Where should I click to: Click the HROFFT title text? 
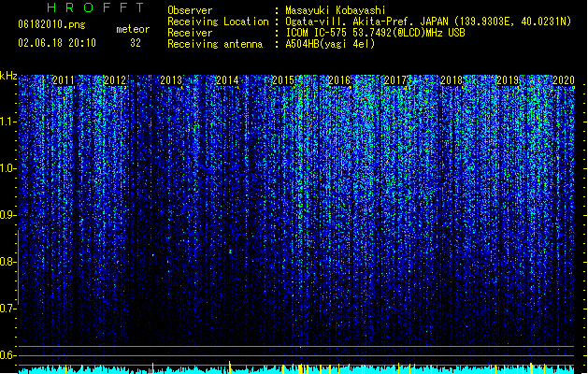(95, 7)
